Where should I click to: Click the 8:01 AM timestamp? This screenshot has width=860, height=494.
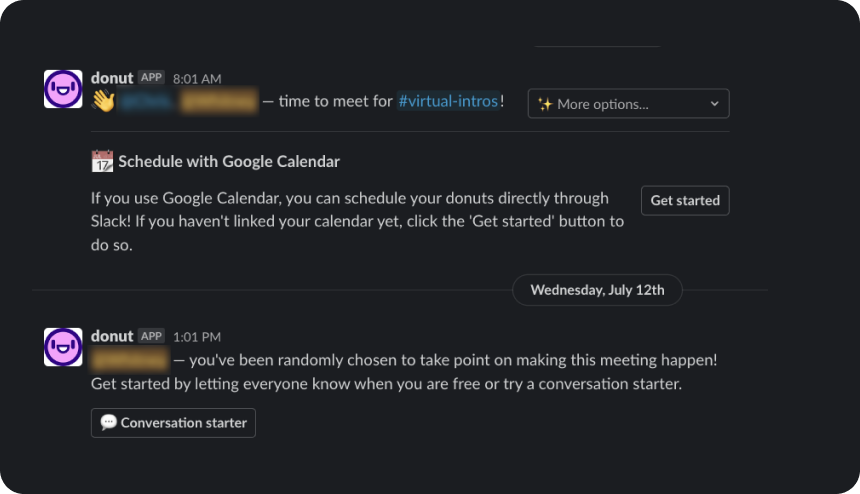(x=197, y=79)
